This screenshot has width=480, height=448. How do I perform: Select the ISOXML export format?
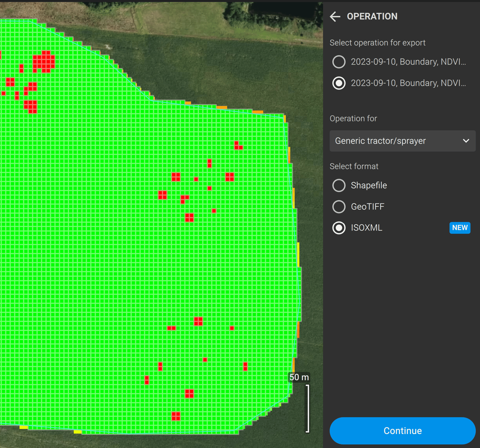[338, 228]
